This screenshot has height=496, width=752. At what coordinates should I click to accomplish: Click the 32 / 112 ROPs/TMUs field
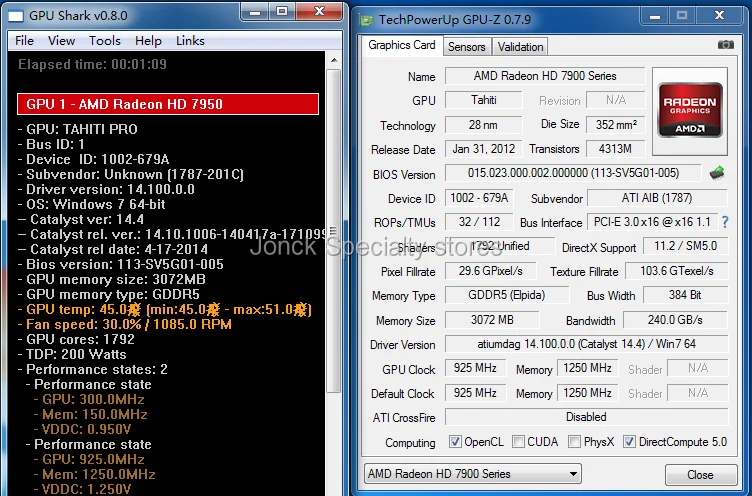pos(479,222)
